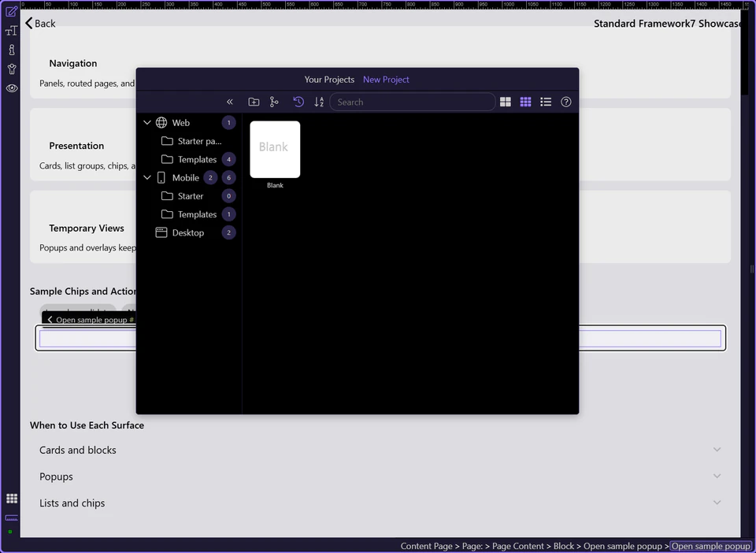Click the info icon in left sidebar
756x553 pixels.
[12, 50]
